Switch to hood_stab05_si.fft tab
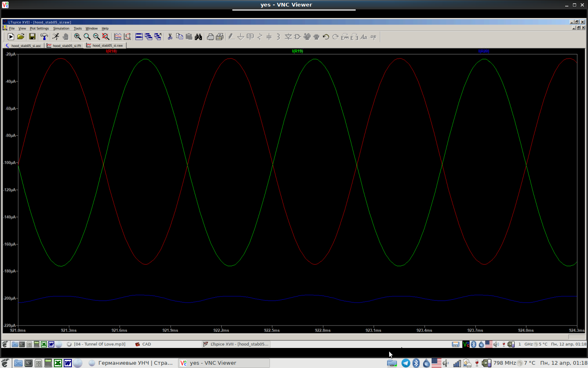This screenshot has height=368, width=588. click(65, 46)
